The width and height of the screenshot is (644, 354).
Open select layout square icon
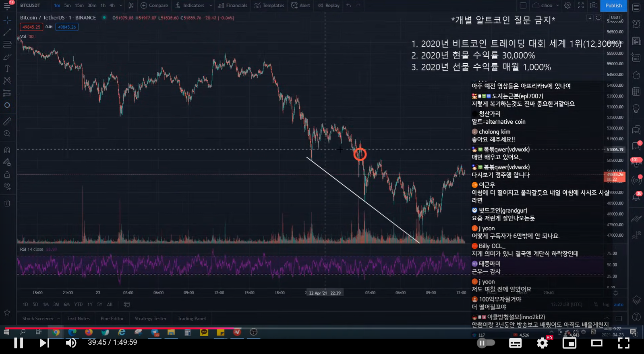[x=523, y=6]
